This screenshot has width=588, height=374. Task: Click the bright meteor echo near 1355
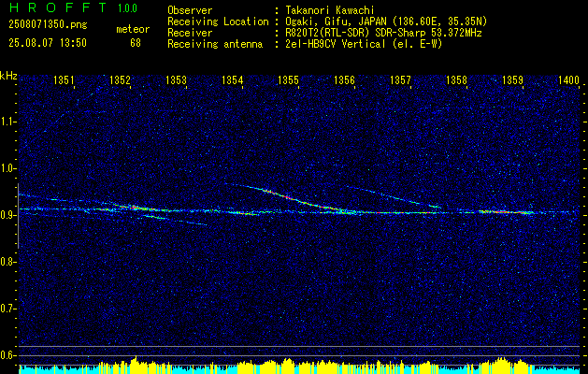(289, 197)
